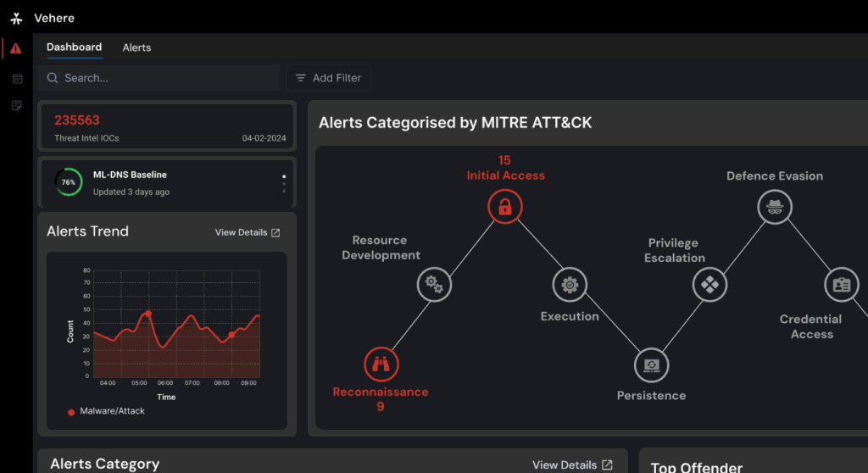Viewport: 868px width, 473px height.
Task: Click the Add Filter funnel icon
Action: click(x=301, y=78)
